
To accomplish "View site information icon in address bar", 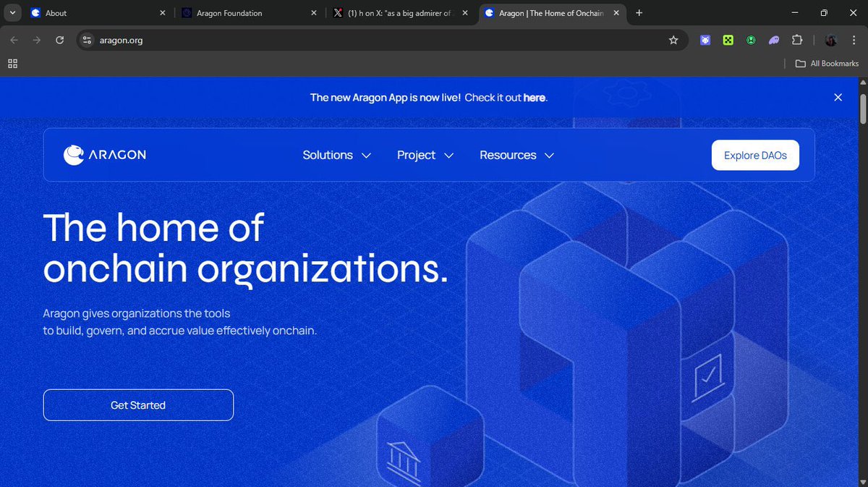I will click(x=87, y=41).
